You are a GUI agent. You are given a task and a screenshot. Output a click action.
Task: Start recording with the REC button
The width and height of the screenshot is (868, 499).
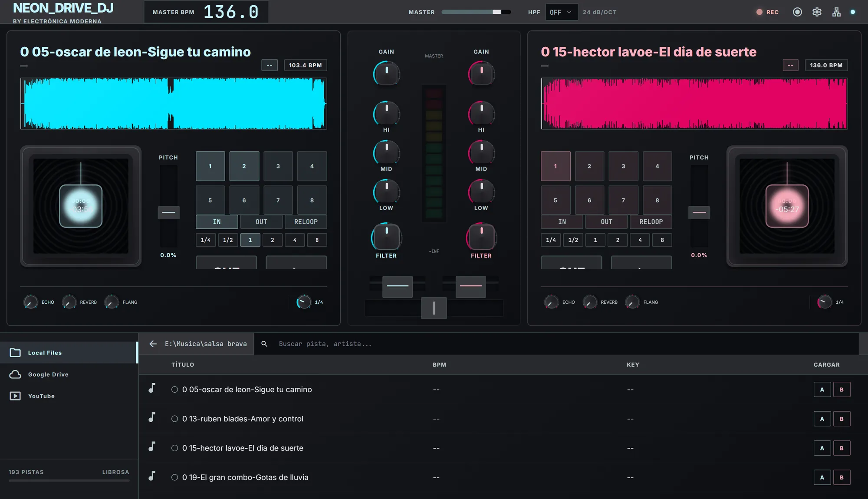click(x=767, y=12)
